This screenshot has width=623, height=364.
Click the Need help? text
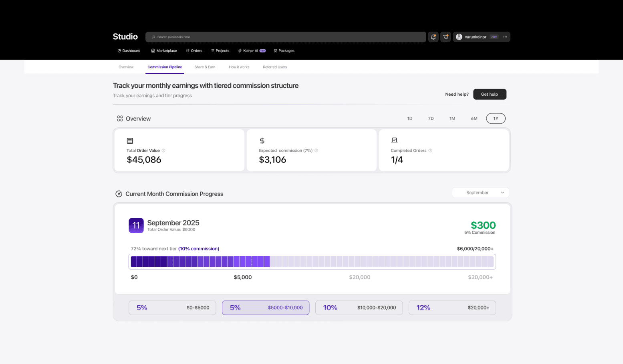457,94
